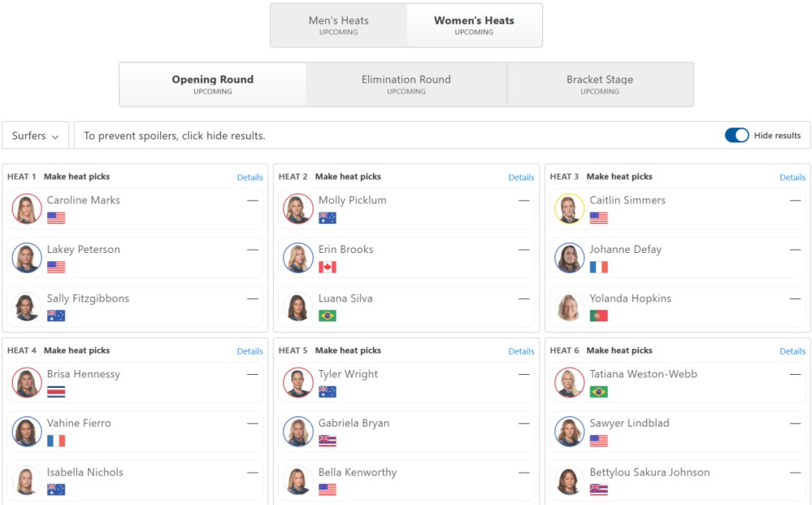812x505 pixels.
Task: Select the Elimination Round tab
Action: (x=406, y=85)
